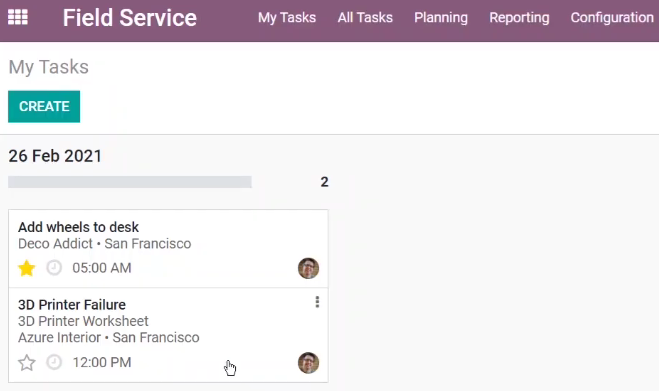
Task: Unstar the Add wheels to desk task
Action: coord(26,268)
